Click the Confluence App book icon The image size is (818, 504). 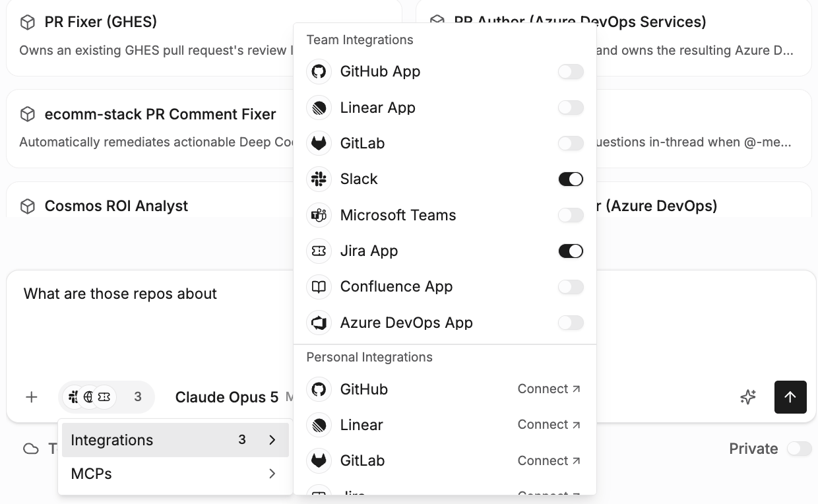click(319, 286)
